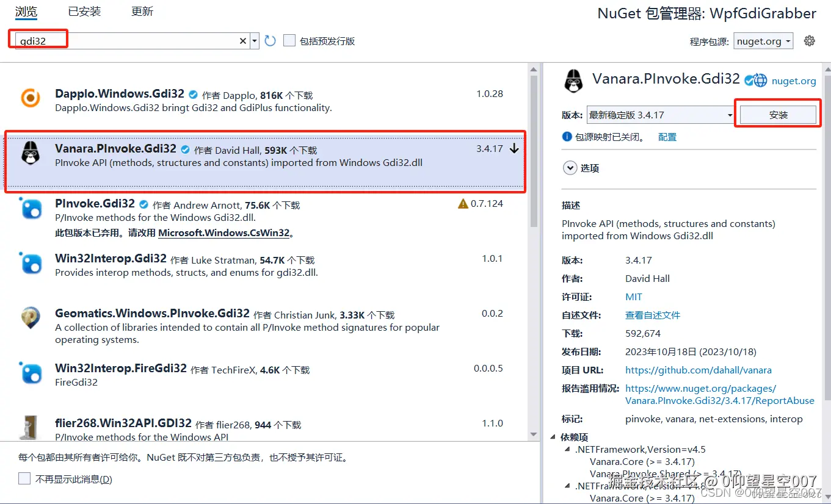The width and height of the screenshot is (831, 504).
Task: Open the github.com/dahall/vanara project URL
Action: tap(699, 370)
